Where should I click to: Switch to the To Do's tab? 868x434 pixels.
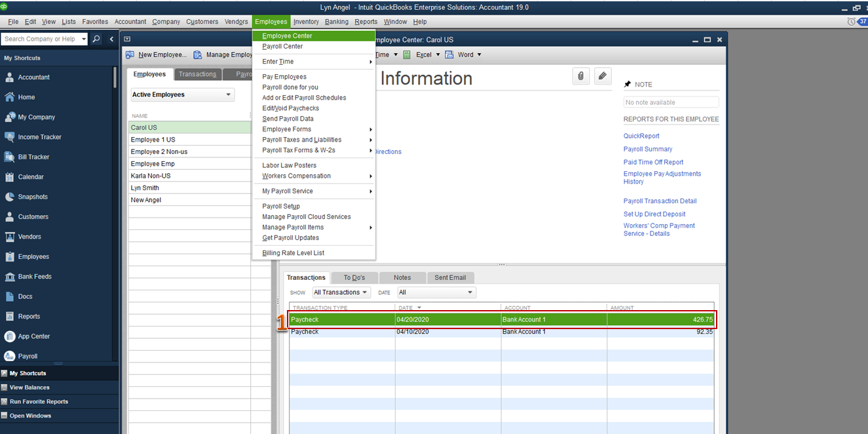click(x=354, y=277)
